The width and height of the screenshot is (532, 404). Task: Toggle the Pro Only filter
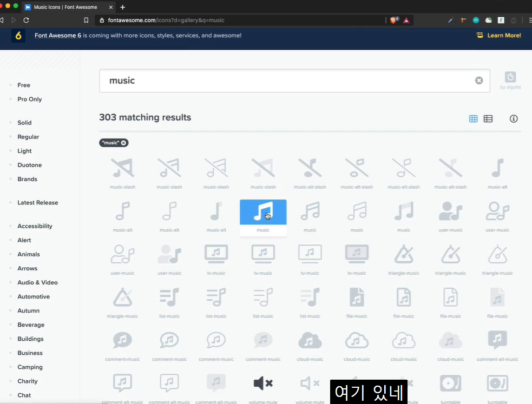click(30, 100)
